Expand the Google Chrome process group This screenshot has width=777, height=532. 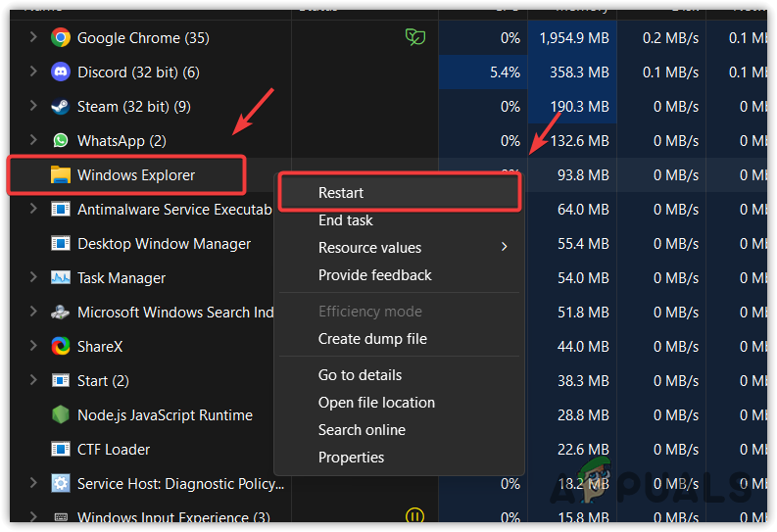pyautogui.click(x=33, y=36)
